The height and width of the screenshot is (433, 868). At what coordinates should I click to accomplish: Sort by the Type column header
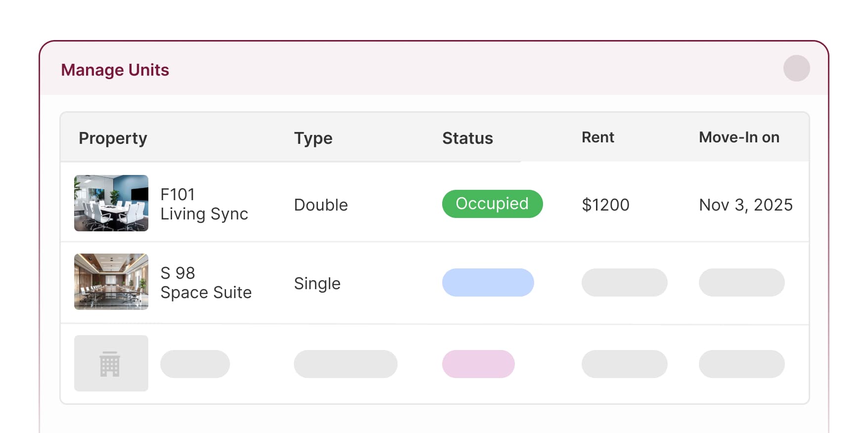click(313, 138)
